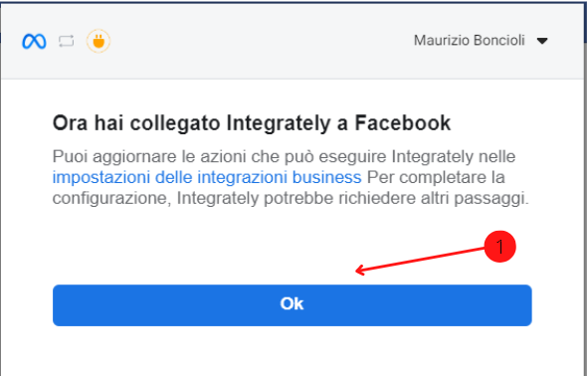The image size is (588, 376).
Task: Click the word 'impostazioni' in the blue link
Action: [101, 177]
